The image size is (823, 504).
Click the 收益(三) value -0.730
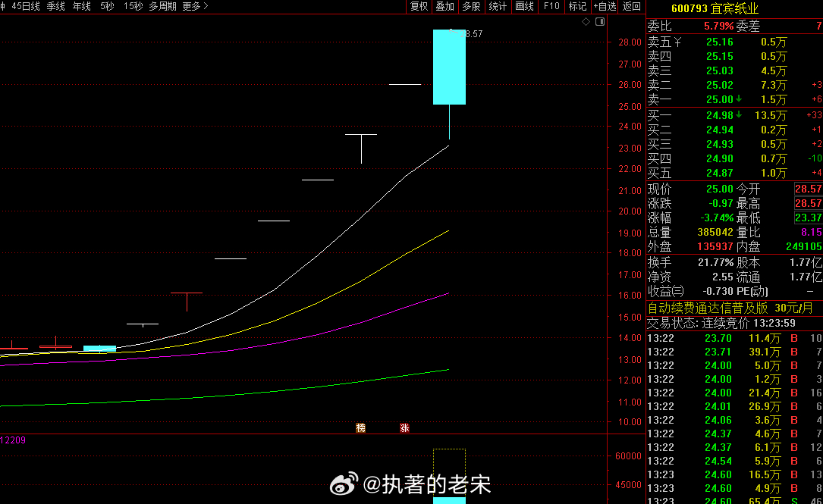(718, 291)
